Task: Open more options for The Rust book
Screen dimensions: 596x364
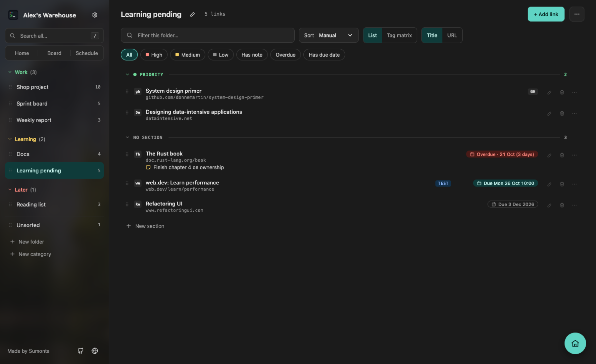Action: [x=574, y=155]
